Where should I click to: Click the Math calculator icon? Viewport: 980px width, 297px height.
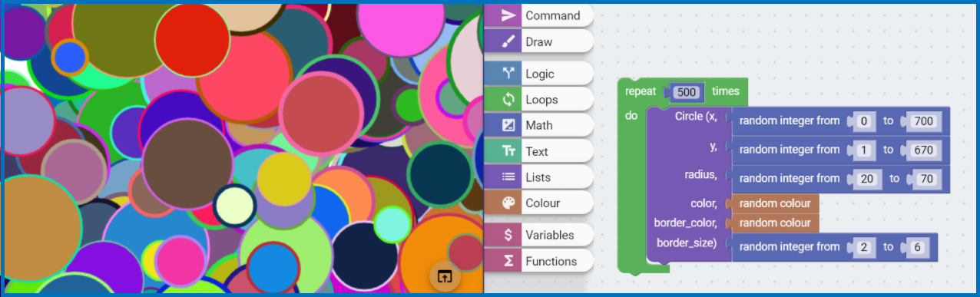click(x=508, y=125)
